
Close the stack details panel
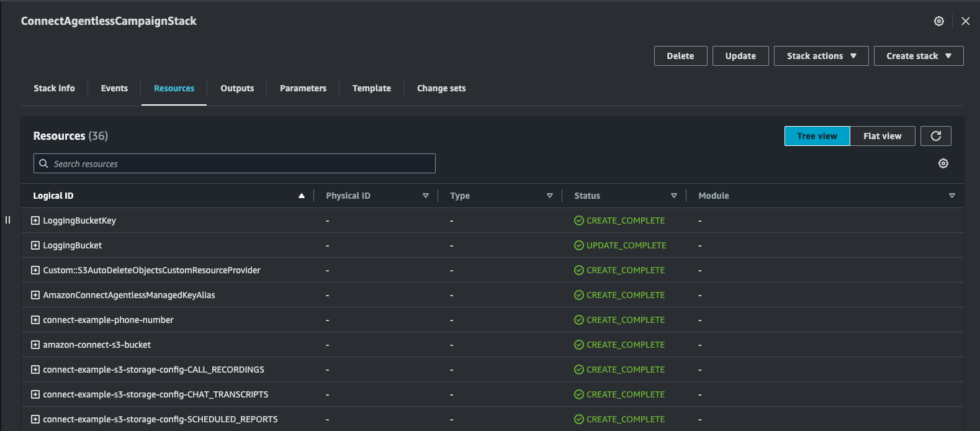coord(966,21)
